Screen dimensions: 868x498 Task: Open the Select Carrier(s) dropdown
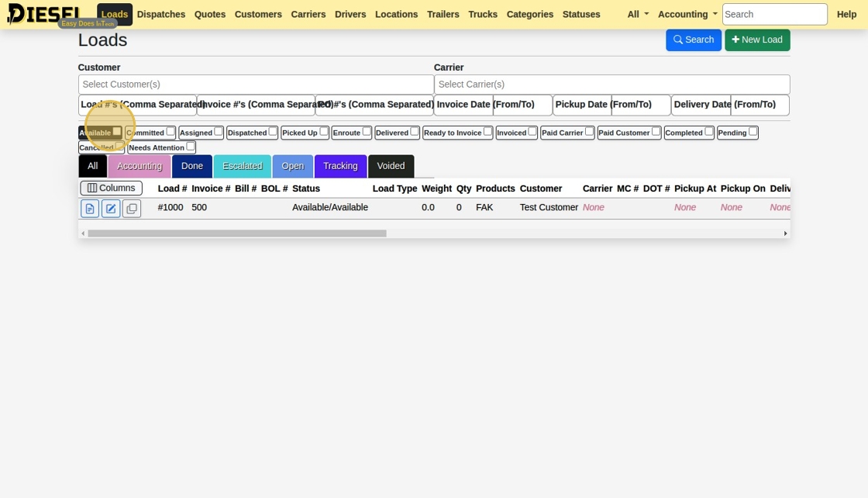coord(612,85)
